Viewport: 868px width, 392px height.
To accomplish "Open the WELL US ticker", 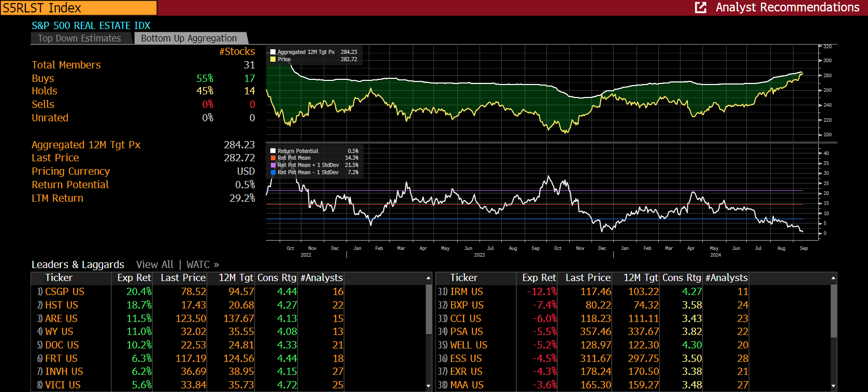I will [469, 345].
